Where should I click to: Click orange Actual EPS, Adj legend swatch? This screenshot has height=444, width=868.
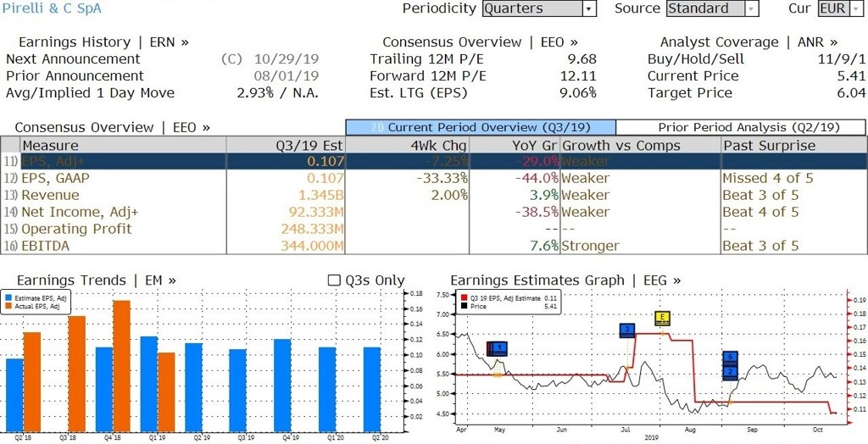point(8,306)
